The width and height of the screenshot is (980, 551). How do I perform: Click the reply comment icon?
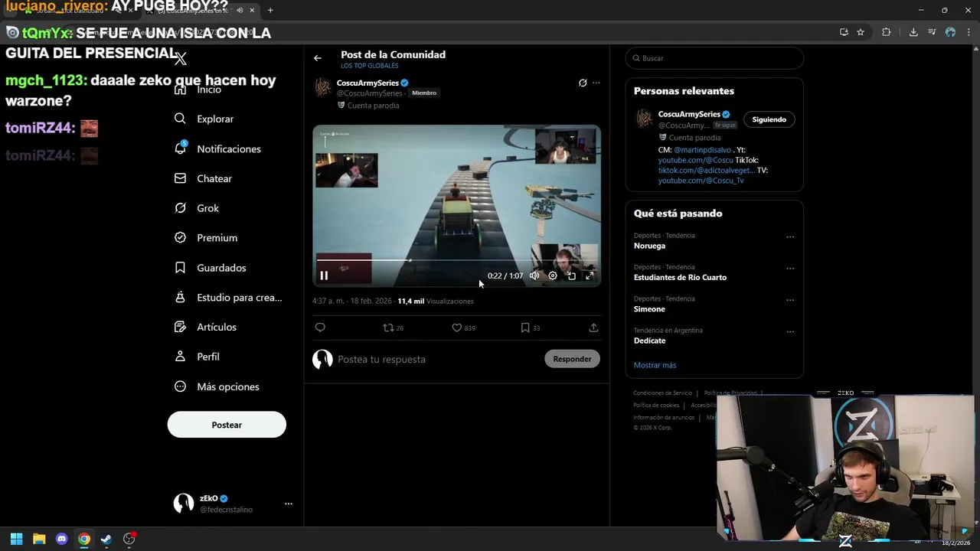(x=320, y=328)
